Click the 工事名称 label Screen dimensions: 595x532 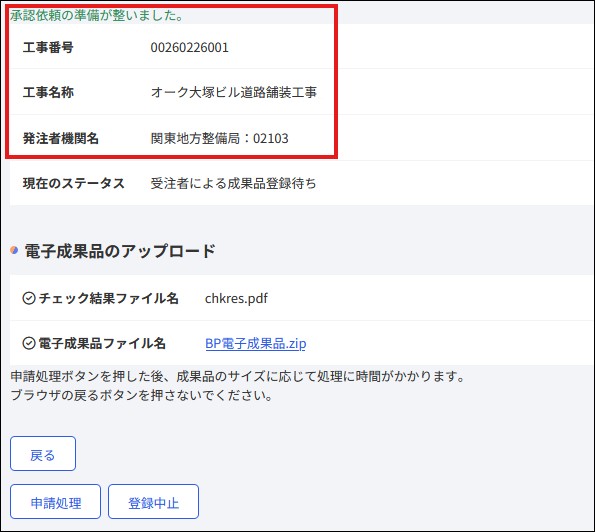point(48,92)
